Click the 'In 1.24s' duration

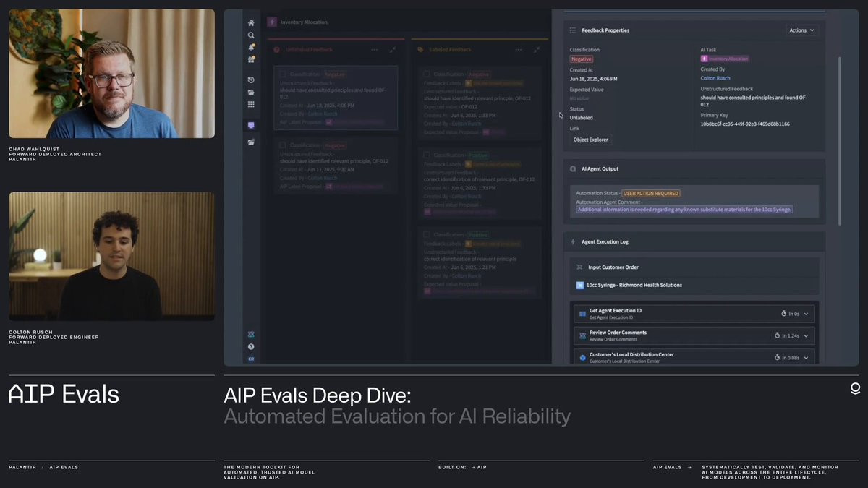[x=790, y=335]
